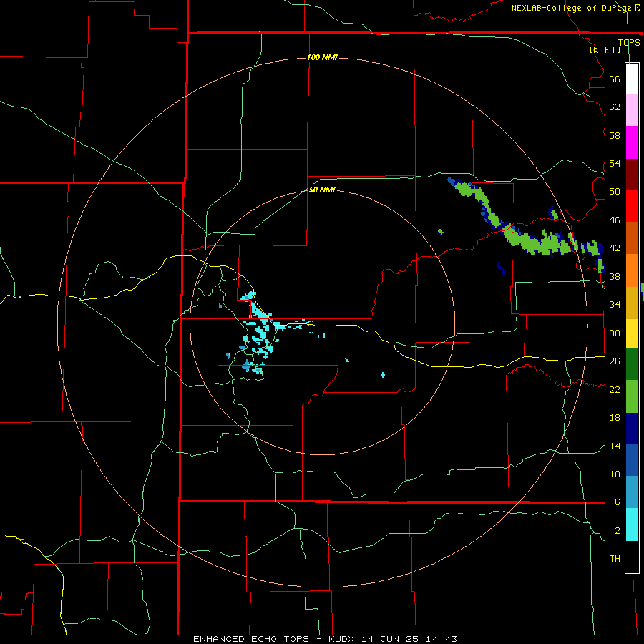Screen dimensions: 644x644
Task: Click the black TH legend swatch
Action: point(632,557)
